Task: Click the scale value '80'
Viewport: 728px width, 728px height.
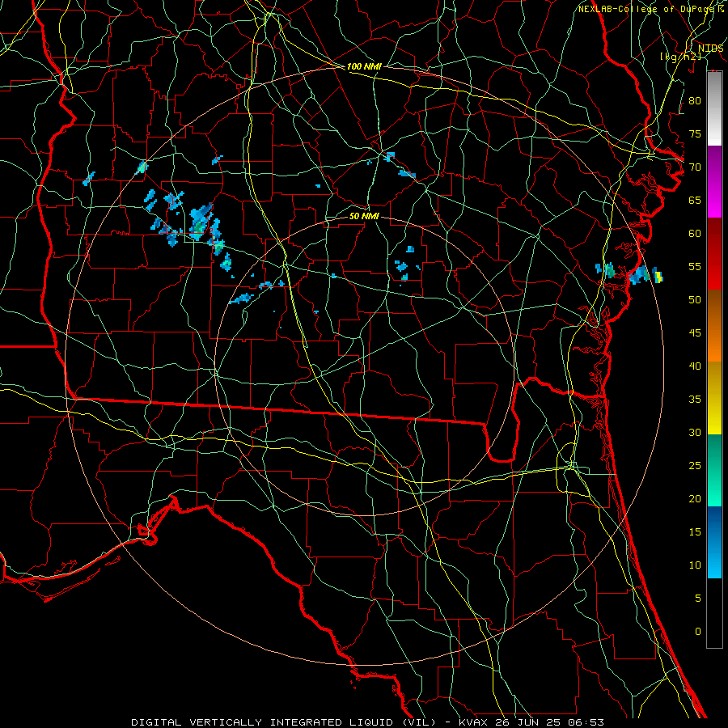Action: point(695,101)
